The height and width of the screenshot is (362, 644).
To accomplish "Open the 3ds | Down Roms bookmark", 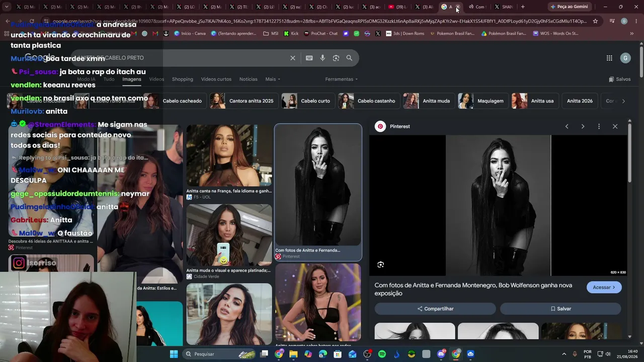I will pos(405,34).
